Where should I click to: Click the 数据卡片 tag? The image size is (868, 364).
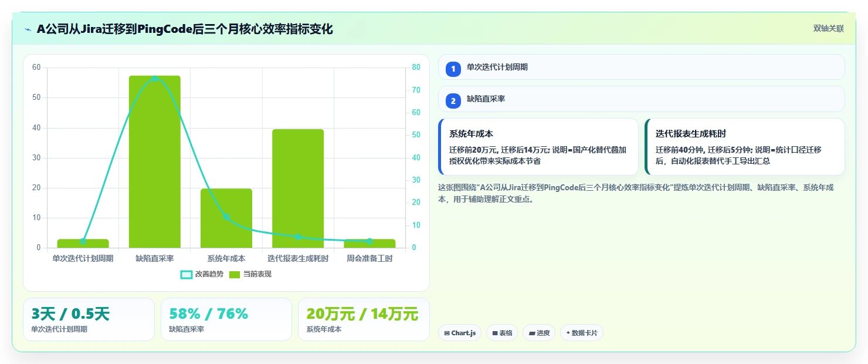click(x=581, y=333)
